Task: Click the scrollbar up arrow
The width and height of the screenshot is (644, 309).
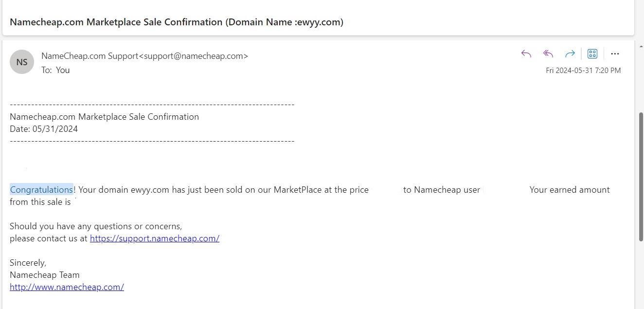Action: click(x=641, y=46)
